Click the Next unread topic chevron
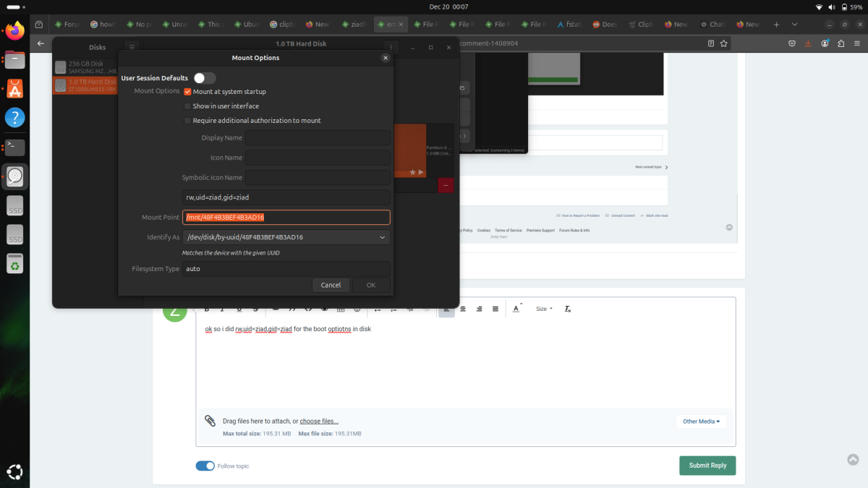Image resolution: width=868 pixels, height=488 pixels. click(666, 167)
